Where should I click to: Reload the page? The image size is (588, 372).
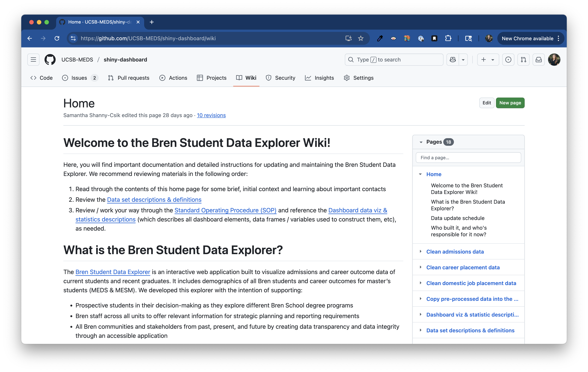[x=57, y=38]
